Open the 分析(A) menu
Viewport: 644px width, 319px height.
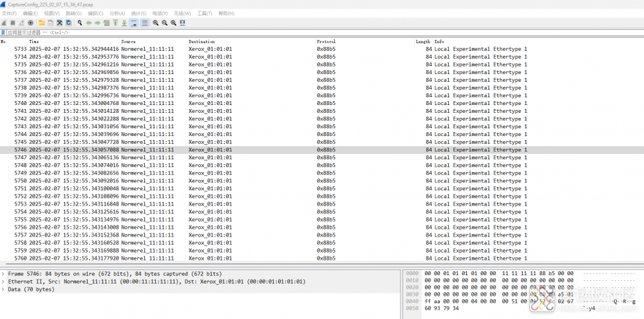pos(117,14)
